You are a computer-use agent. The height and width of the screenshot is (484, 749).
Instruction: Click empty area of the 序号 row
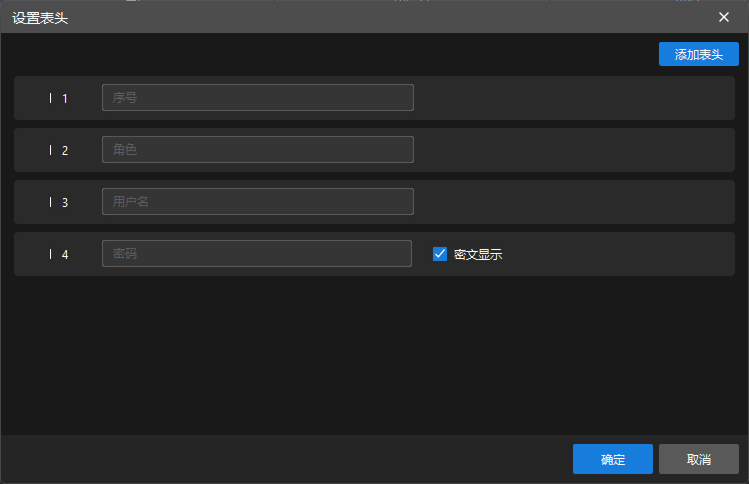[570, 98]
